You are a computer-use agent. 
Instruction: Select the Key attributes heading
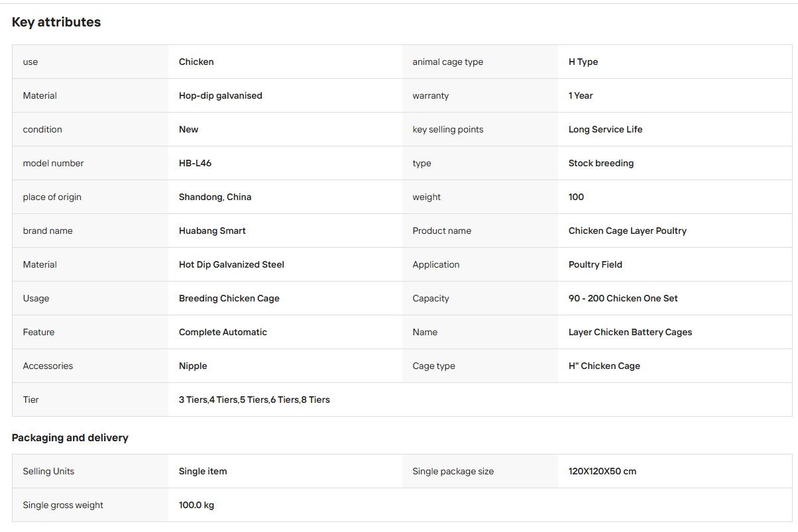[56, 22]
